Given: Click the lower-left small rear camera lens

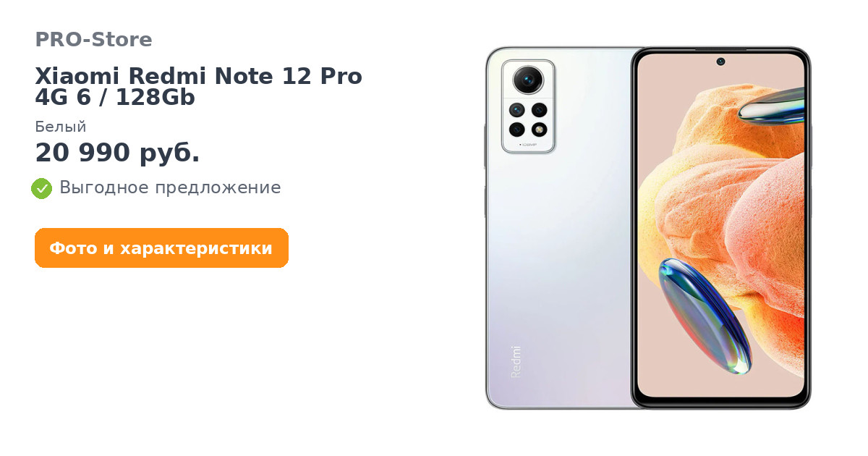Looking at the screenshot, I should 516,130.
